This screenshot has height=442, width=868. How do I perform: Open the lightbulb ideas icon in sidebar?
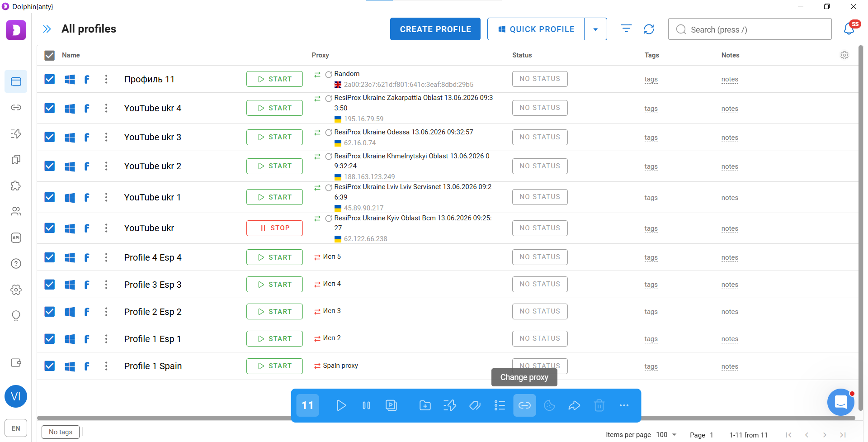[x=16, y=315]
